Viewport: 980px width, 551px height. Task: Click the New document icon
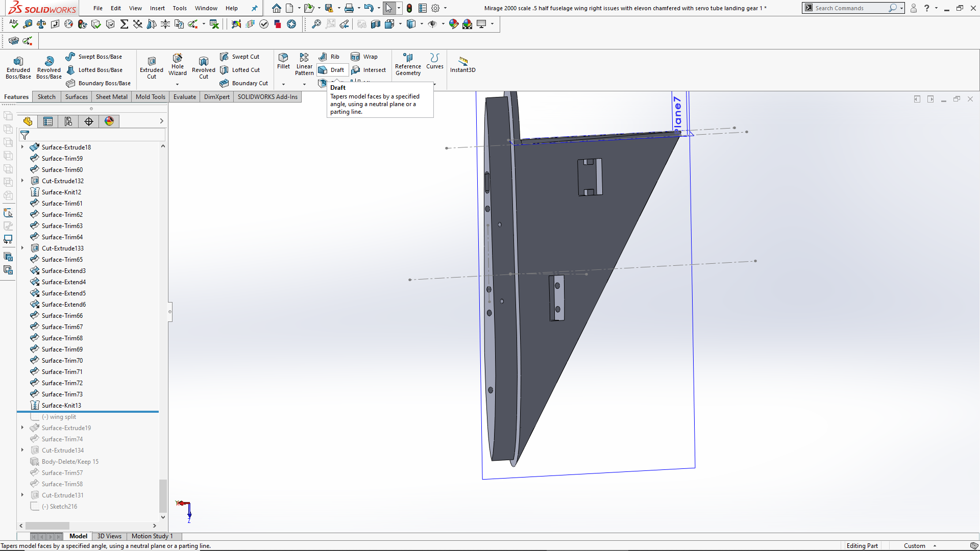tap(289, 8)
